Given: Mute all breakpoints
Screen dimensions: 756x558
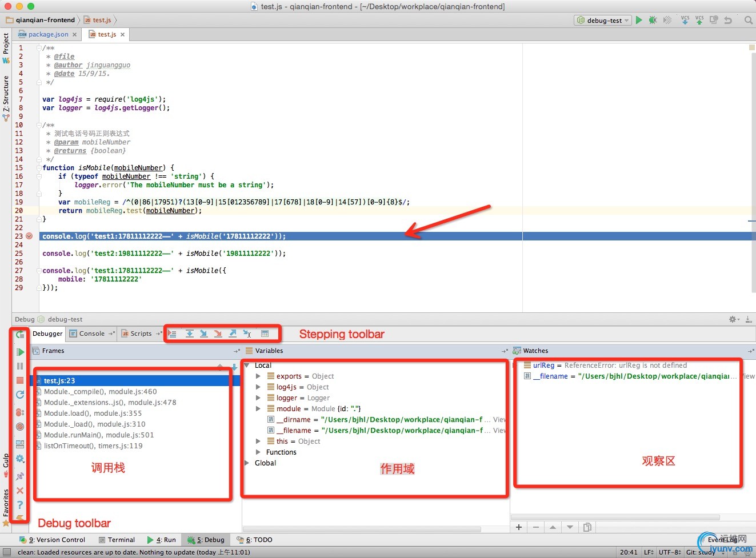Looking at the screenshot, I should tap(20, 427).
